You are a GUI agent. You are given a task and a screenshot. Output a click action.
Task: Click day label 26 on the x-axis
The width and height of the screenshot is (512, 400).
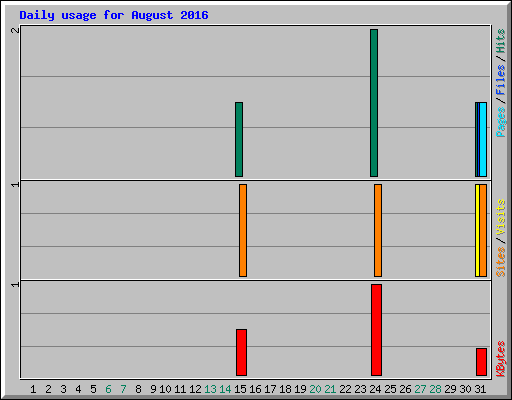point(405,389)
